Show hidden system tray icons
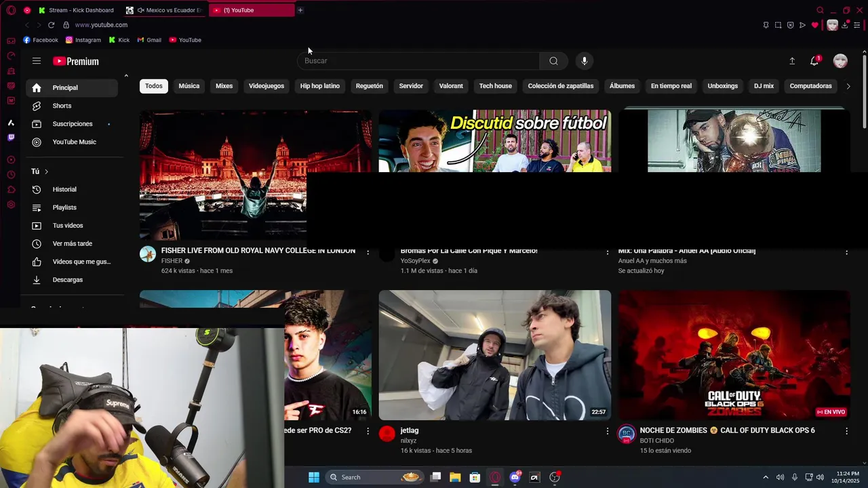Viewport: 868px width, 488px height. coord(766,477)
